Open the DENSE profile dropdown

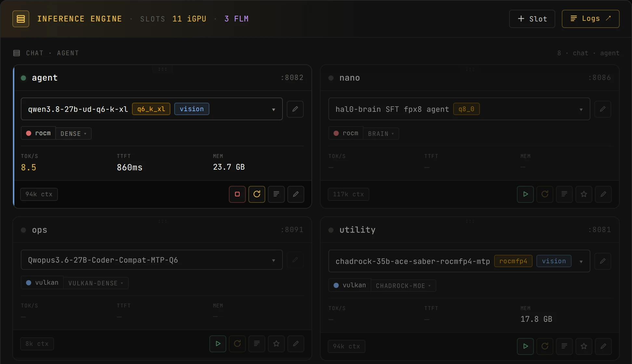pyautogui.click(x=73, y=134)
